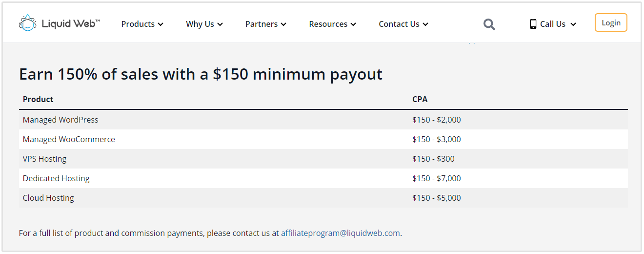The height and width of the screenshot is (254, 644).
Task: Expand the Why Us chevron arrow
Action: click(x=220, y=24)
